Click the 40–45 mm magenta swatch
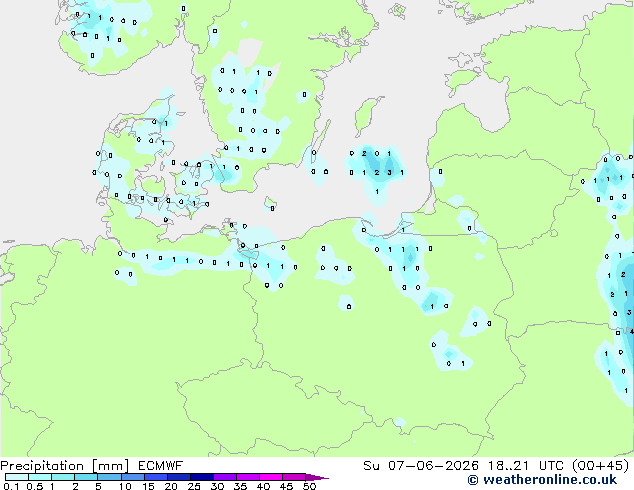634x490 pixels. tap(271, 477)
